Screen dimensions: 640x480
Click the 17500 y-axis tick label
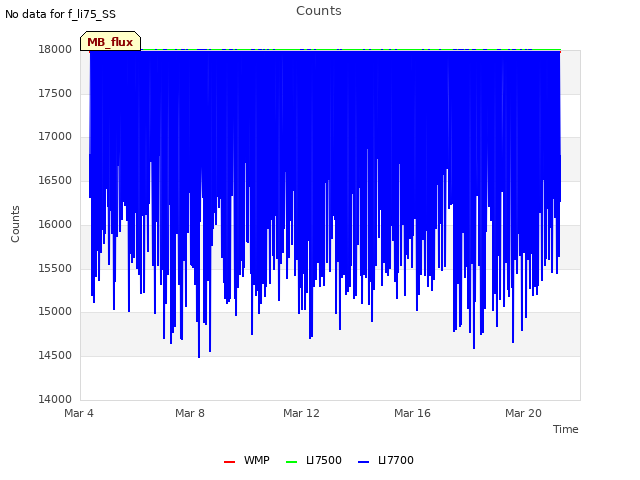click(x=55, y=93)
